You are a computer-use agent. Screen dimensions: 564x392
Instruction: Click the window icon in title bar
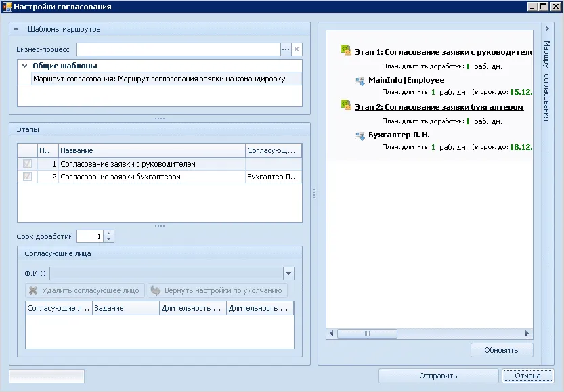tap(7, 6)
